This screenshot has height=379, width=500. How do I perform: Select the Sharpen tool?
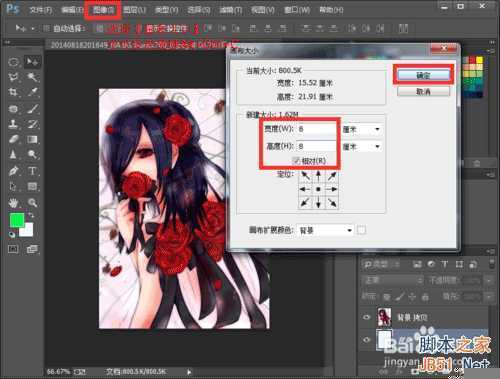(x=14, y=154)
